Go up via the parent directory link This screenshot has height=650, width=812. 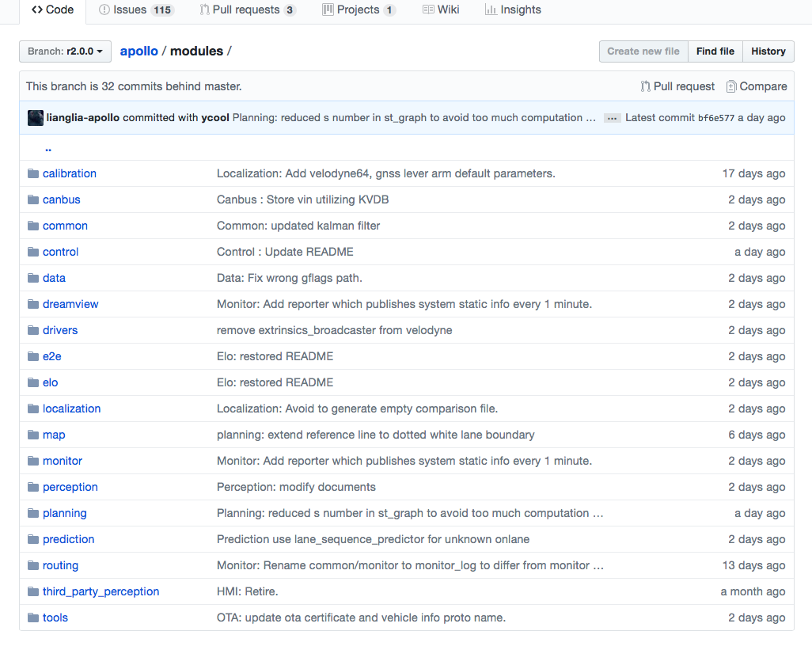48,148
